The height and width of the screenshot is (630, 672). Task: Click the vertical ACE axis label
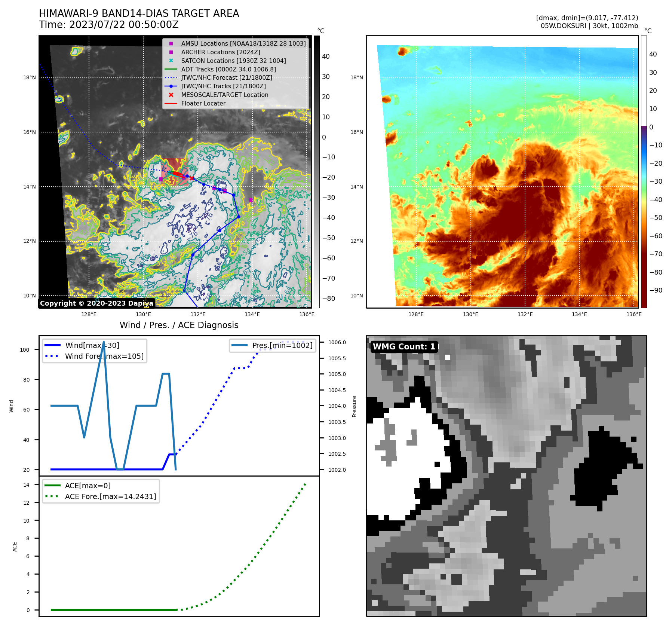coord(15,547)
